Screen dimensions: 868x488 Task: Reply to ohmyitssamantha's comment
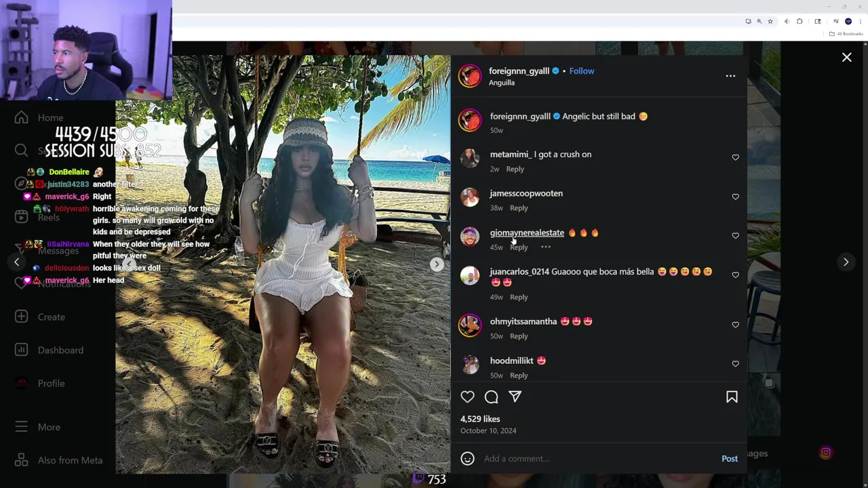click(519, 336)
